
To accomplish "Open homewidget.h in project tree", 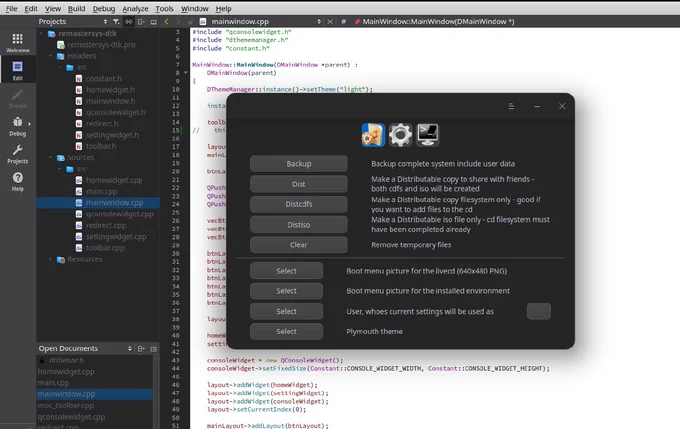I will click(110, 90).
